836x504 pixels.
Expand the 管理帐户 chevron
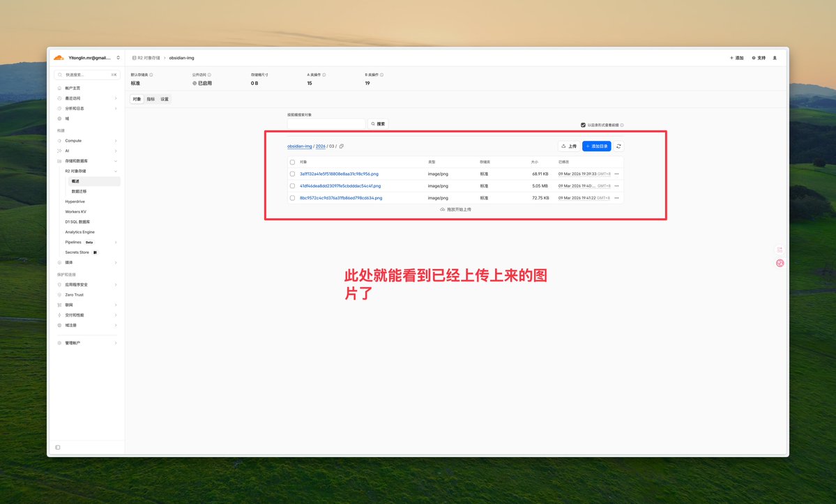[x=116, y=342]
